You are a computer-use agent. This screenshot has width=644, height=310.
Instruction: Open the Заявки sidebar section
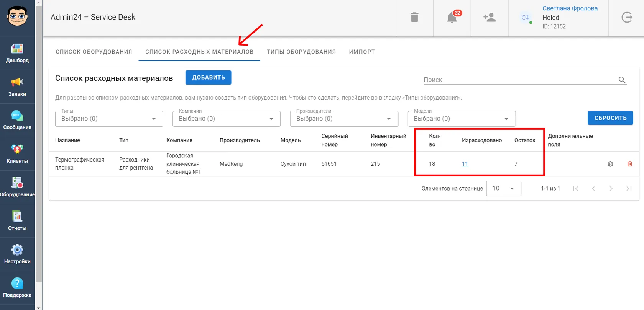pos(17,87)
